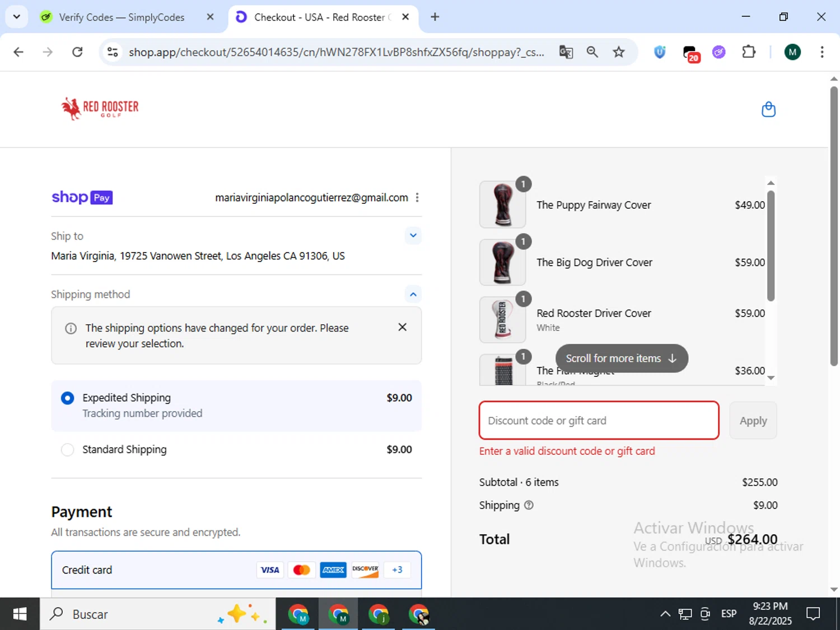
Task: Open the zoom magnifier in address bar
Action: (592, 52)
